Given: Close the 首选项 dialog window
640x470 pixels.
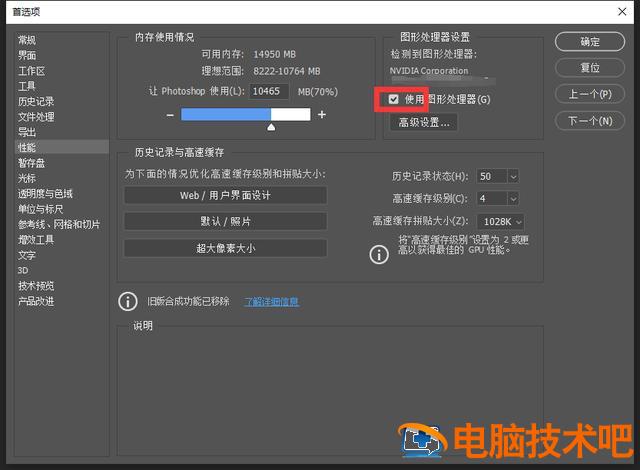Looking at the screenshot, I should click(622, 11).
